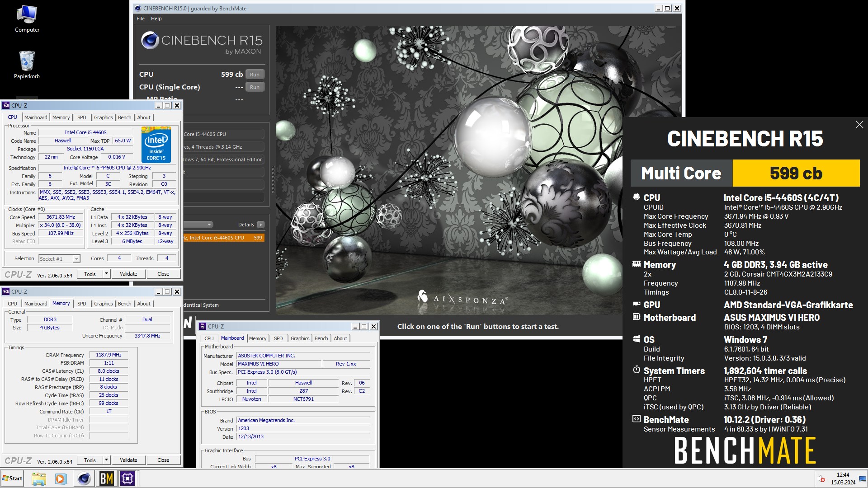This screenshot has width=868, height=488.
Task: Click BenchMate CPU chip icon
Action: pyautogui.click(x=637, y=197)
